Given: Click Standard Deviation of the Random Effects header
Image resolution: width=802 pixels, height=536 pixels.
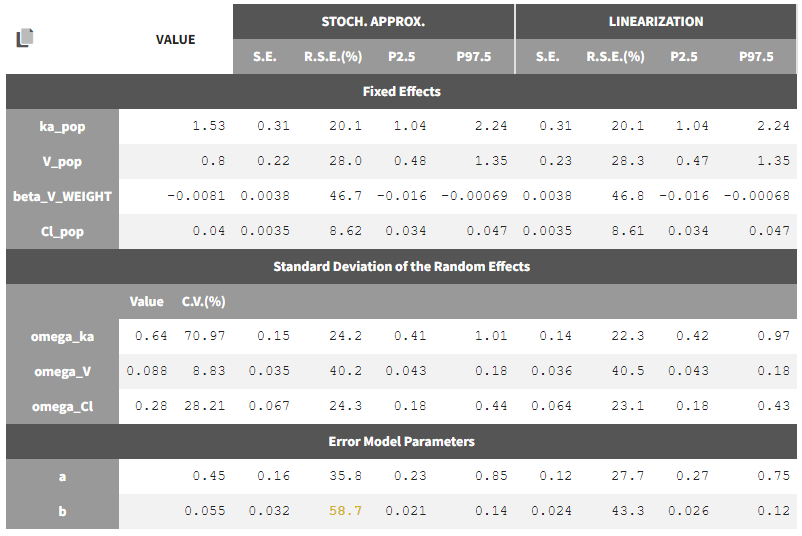Looking at the screenshot, I should pos(401,267).
